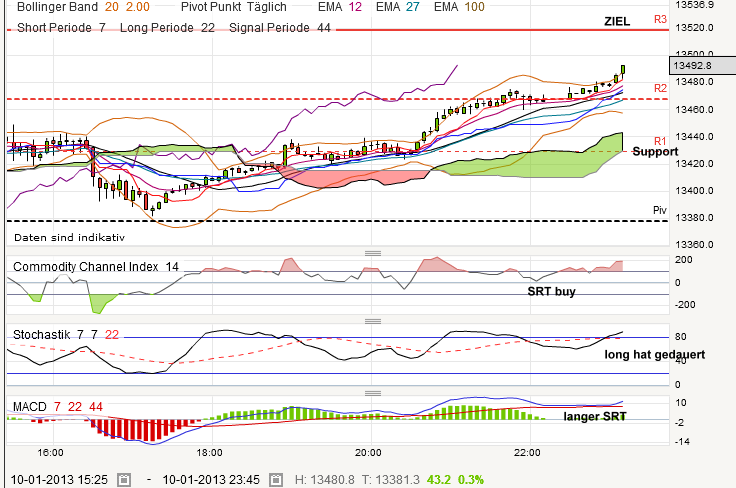Image resolution: width=736 pixels, height=488 pixels.
Task: Click the Daten sind indikativ notice
Action: point(69,237)
